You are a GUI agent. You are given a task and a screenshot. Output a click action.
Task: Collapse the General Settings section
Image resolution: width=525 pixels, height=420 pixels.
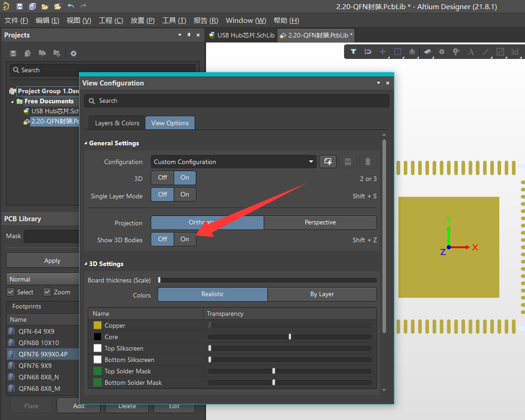coord(86,143)
